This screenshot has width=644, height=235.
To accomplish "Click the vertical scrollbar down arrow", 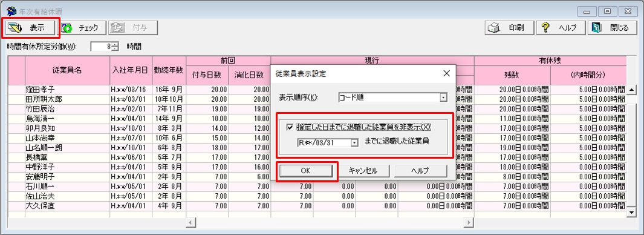I will click(x=631, y=213).
